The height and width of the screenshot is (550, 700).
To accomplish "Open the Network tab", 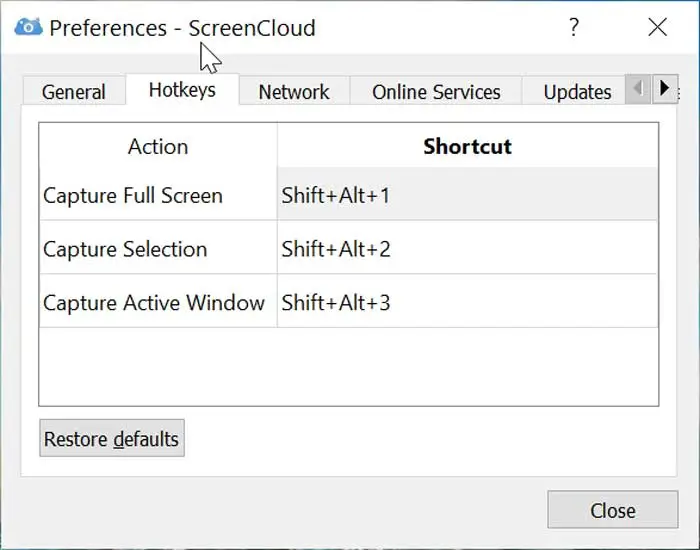I will click(294, 92).
